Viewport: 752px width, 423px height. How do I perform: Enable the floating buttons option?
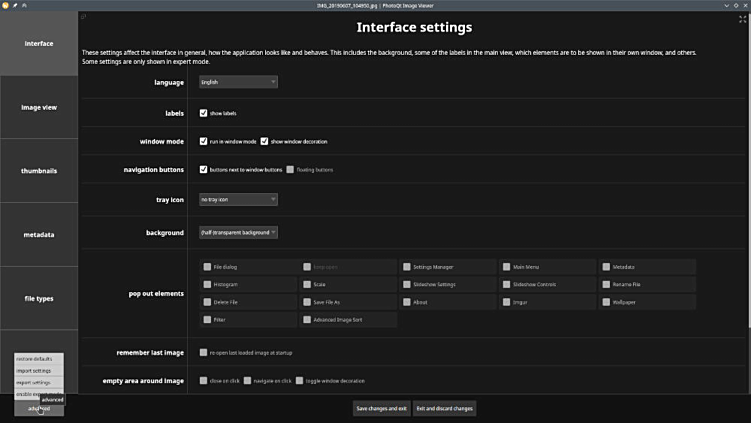coord(290,170)
